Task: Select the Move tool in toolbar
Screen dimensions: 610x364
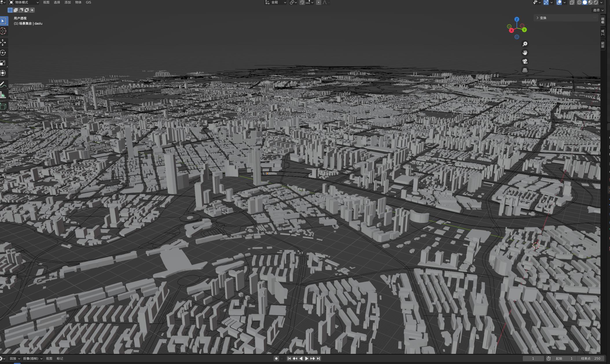Action: [x=3, y=43]
